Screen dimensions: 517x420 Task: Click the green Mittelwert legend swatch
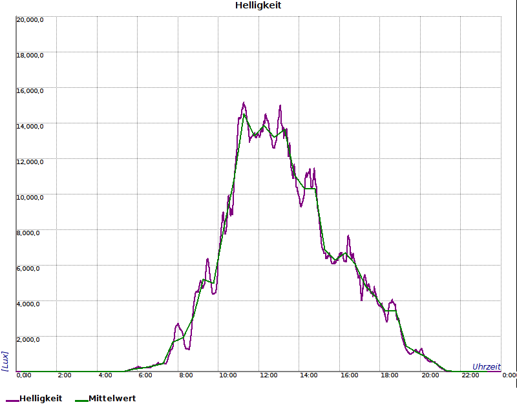click(x=82, y=401)
